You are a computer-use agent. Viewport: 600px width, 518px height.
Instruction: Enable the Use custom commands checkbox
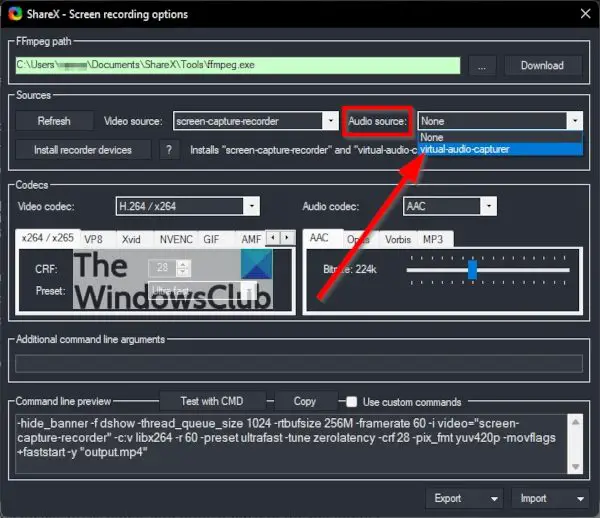coord(352,402)
